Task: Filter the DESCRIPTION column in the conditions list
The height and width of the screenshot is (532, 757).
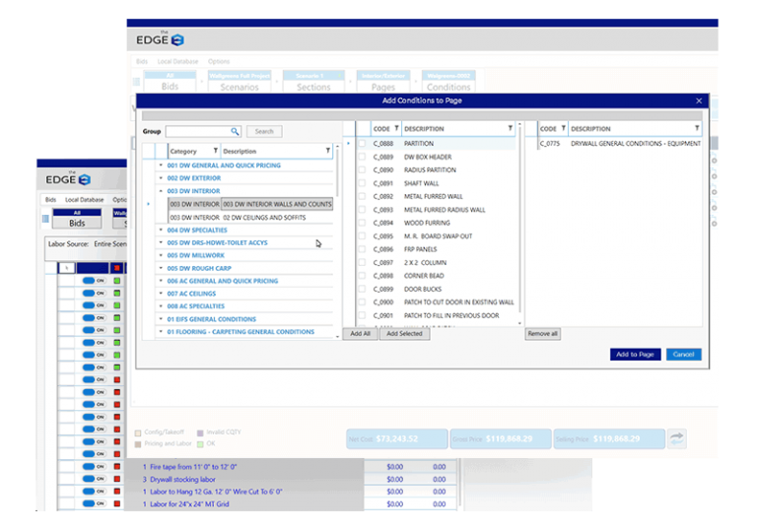Action: pyautogui.click(x=510, y=128)
